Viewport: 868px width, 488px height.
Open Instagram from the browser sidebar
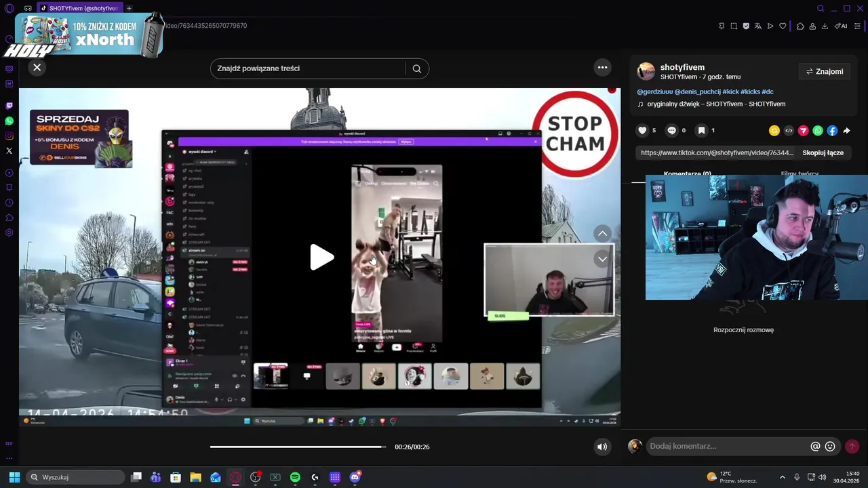pyautogui.click(x=9, y=136)
